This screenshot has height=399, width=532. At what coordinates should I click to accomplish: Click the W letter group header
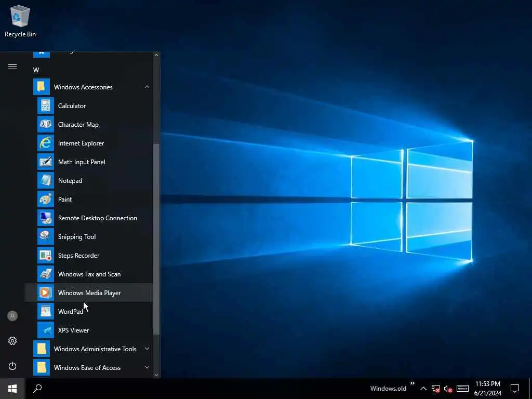coord(36,70)
